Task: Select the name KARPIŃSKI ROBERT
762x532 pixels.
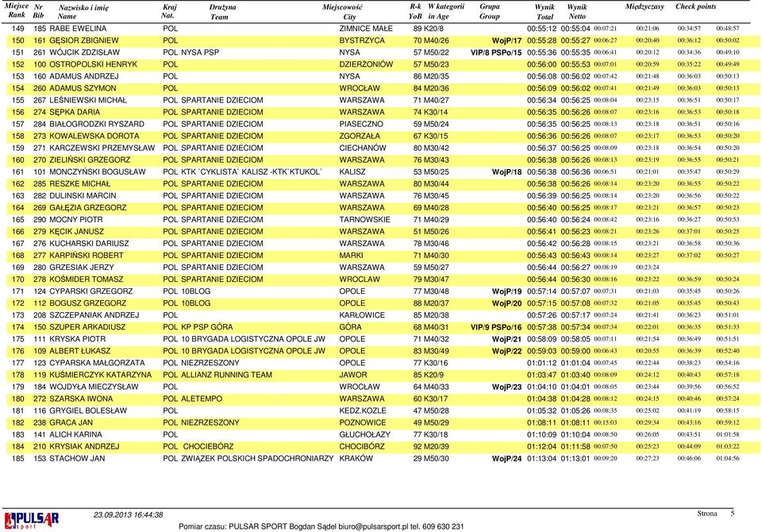Action: point(87,256)
